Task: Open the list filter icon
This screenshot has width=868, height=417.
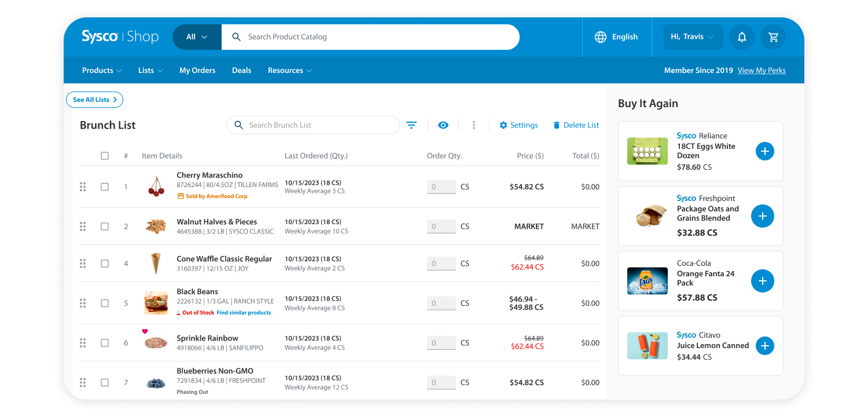Action: (x=411, y=125)
